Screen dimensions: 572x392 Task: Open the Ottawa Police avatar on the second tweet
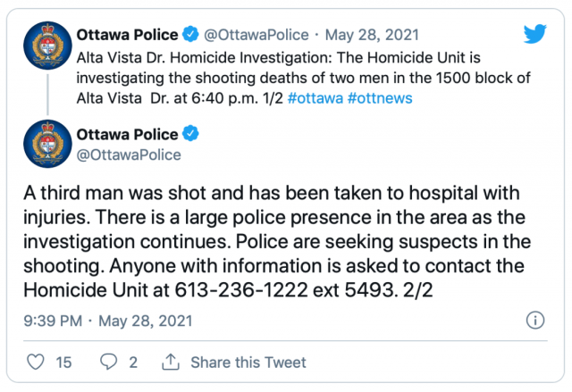click(47, 144)
